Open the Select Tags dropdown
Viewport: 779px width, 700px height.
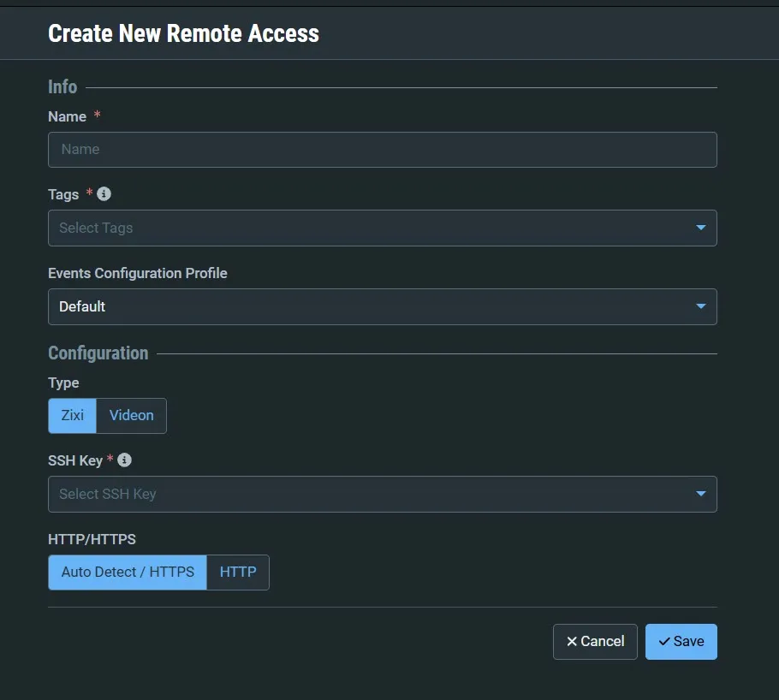click(x=383, y=228)
